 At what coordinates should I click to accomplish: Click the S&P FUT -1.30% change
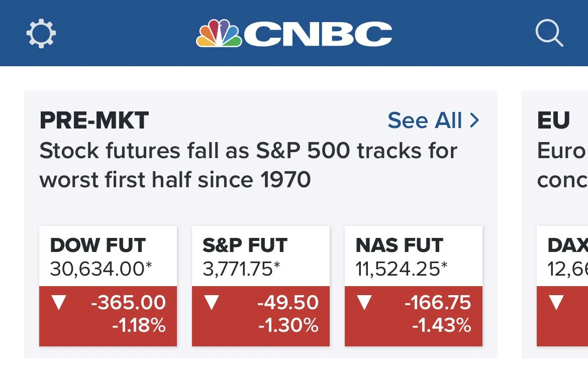(288, 326)
